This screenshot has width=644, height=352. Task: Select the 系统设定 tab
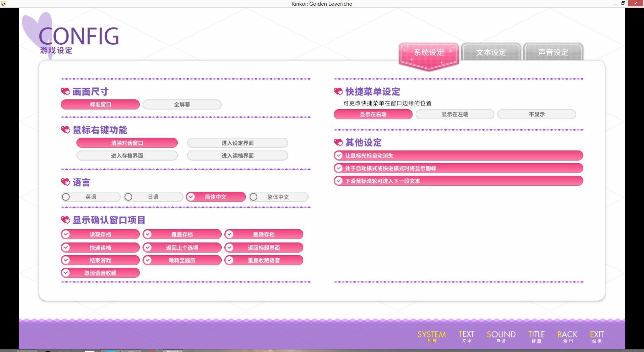(429, 53)
